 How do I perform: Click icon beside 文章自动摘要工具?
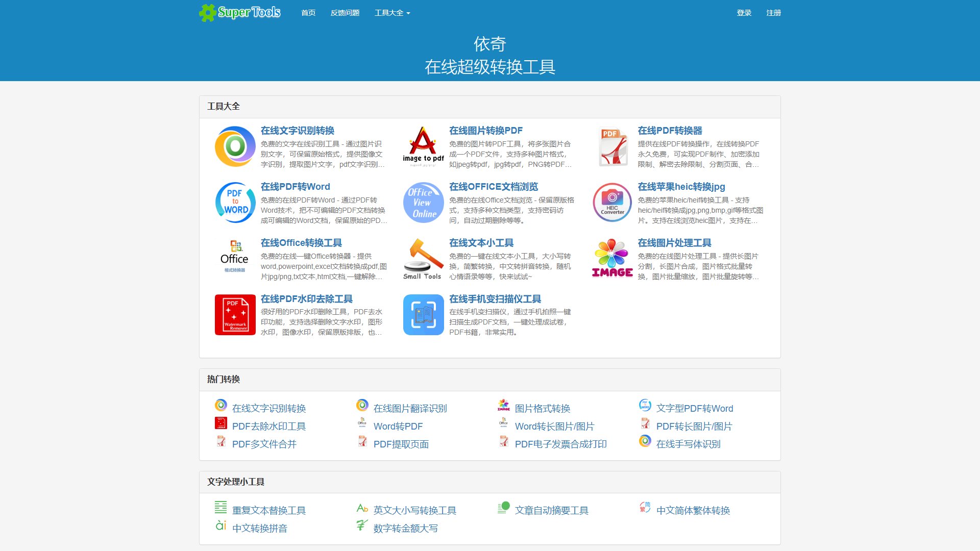click(x=504, y=507)
